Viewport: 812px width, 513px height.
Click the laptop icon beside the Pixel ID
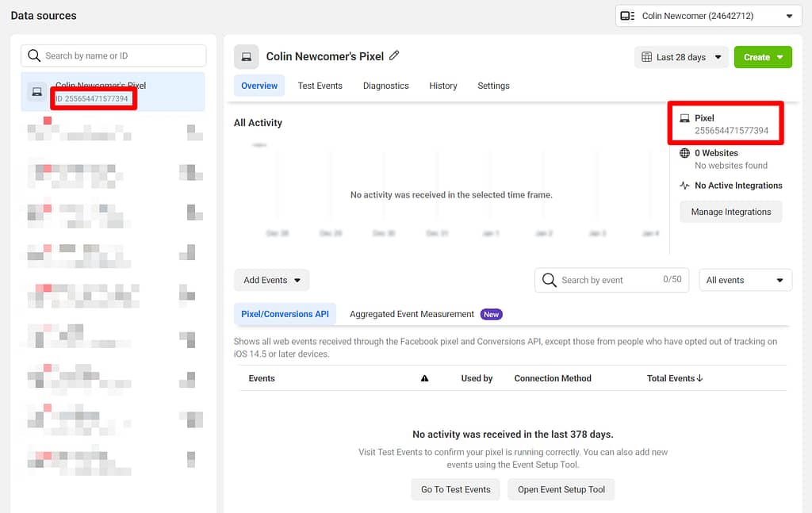pyautogui.click(x=684, y=118)
